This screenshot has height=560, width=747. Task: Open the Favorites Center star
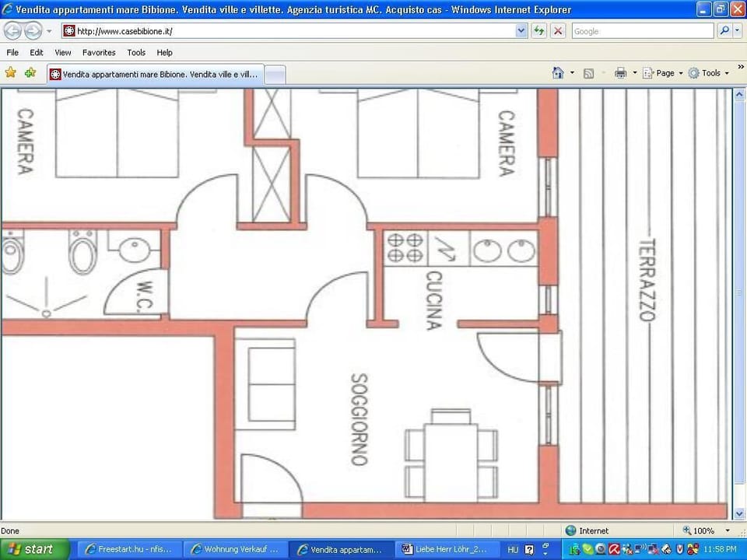click(11, 72)
